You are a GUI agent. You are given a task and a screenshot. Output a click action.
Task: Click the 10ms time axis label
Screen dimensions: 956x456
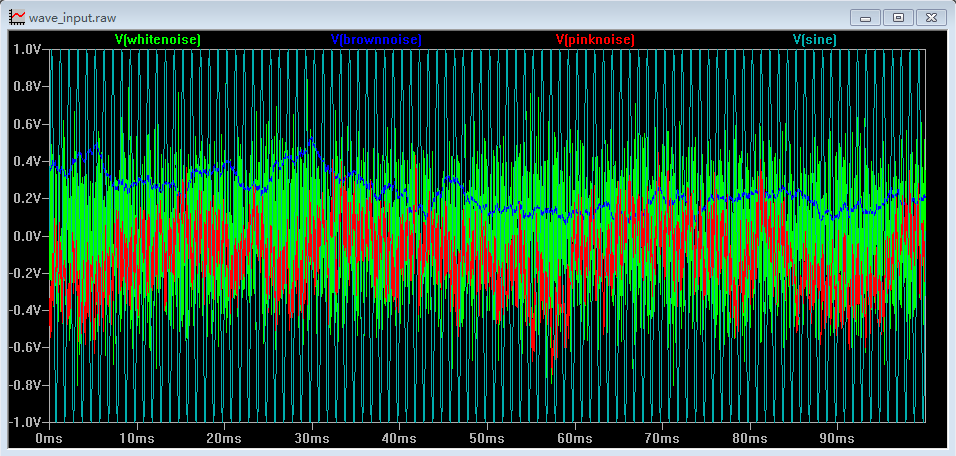click(x=137, y=439)
